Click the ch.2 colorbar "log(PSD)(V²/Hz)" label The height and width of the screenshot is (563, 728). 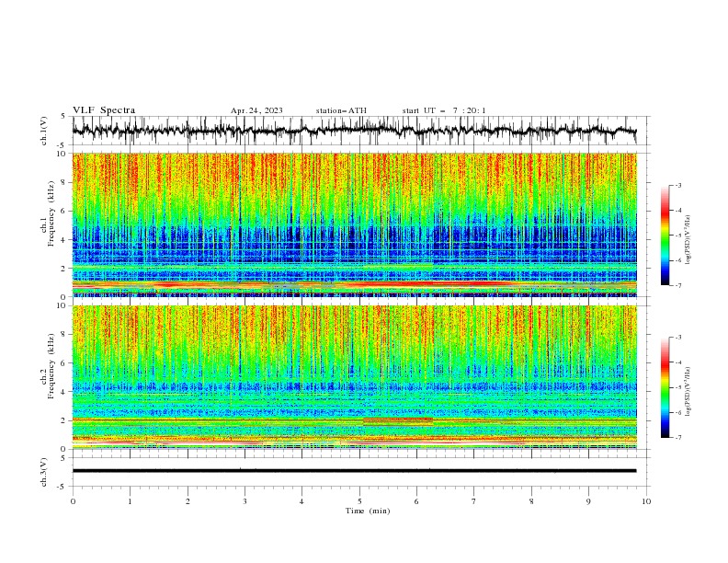(688, 392)
